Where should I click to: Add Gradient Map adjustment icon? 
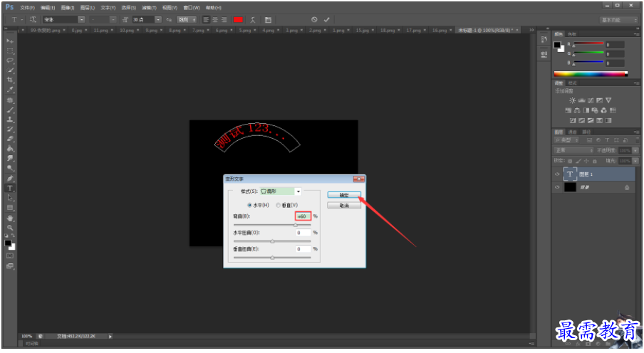point(608,120)
